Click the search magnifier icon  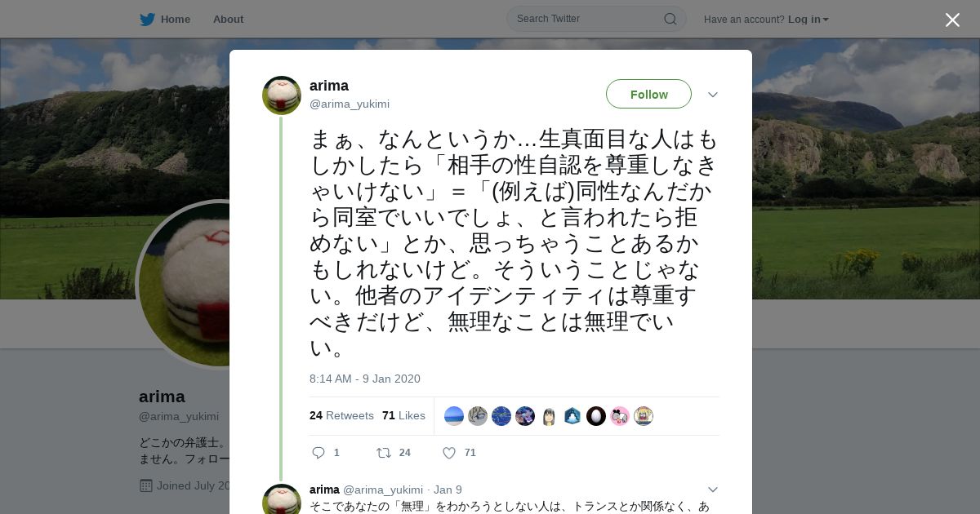click(670, 19)
